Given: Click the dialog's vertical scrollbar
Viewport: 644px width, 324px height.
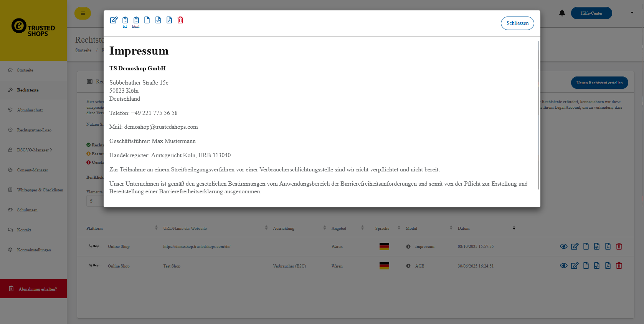Looking at the screenshot, I should click(x=538, y=115).
